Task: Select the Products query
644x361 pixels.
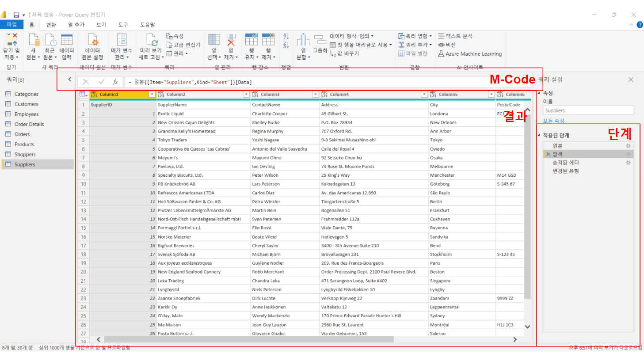Action: point(24,144)
